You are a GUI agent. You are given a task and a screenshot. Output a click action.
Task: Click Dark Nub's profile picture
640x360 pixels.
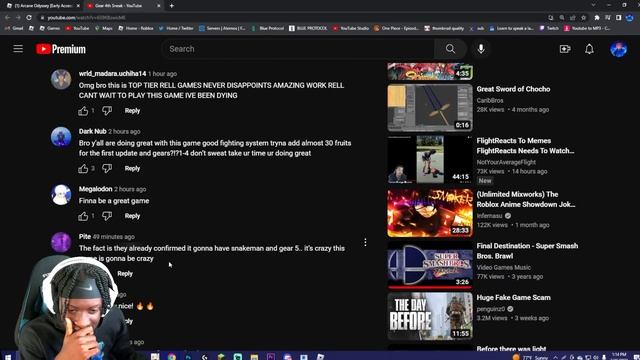[x=61, y=137]
